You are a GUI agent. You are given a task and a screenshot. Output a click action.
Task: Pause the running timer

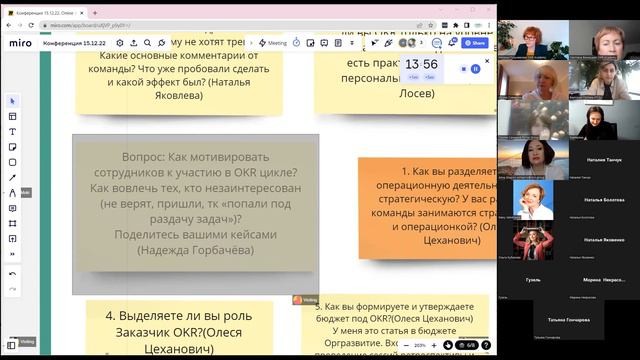point(476,69)
